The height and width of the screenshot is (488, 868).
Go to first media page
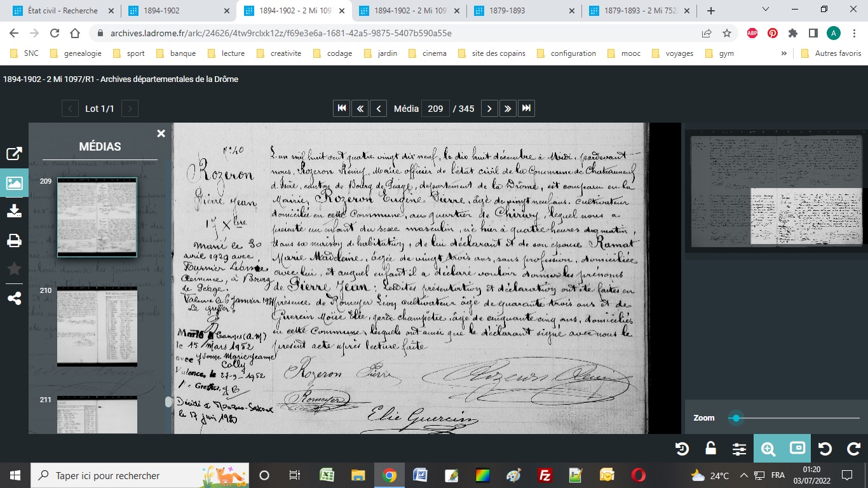(x=342, y=109)
